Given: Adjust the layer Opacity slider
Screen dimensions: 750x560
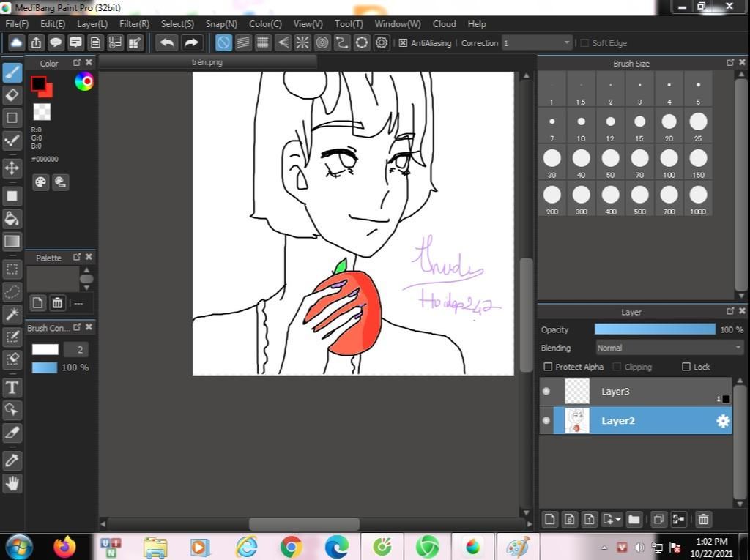Looking at the screenshot, I should point(655,329).
